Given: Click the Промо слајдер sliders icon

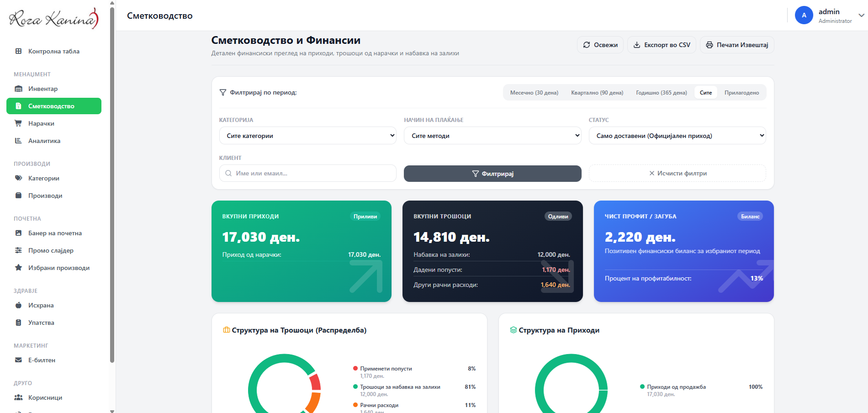Looking at the screenshot, I should (x=18, y=250).
